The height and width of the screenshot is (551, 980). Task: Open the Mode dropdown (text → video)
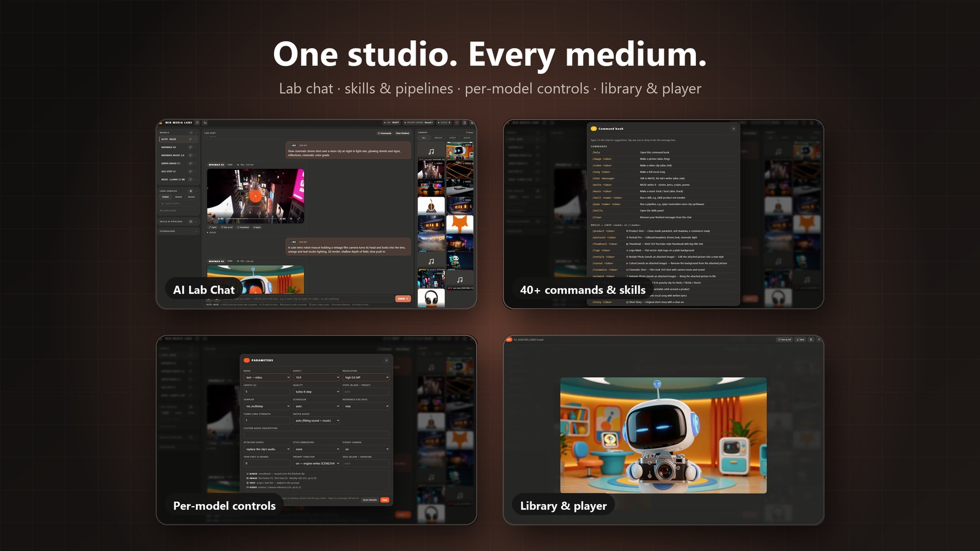click(x=267, y=377)
